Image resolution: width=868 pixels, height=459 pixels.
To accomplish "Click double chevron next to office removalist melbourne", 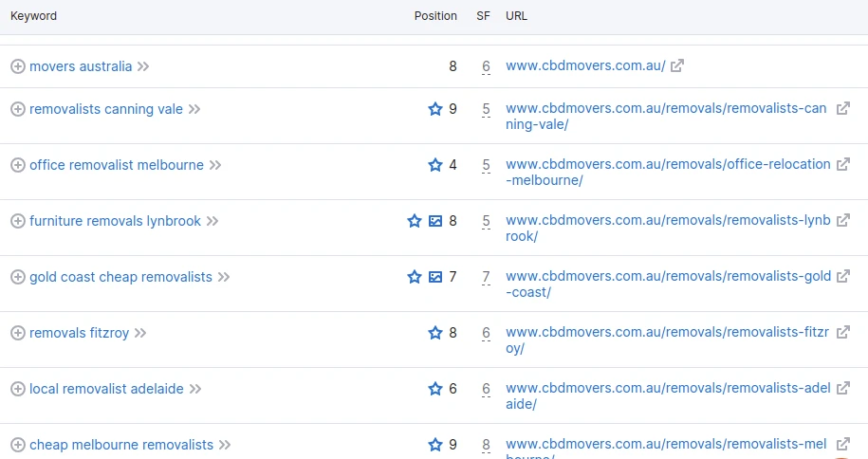I will point(215,165).
